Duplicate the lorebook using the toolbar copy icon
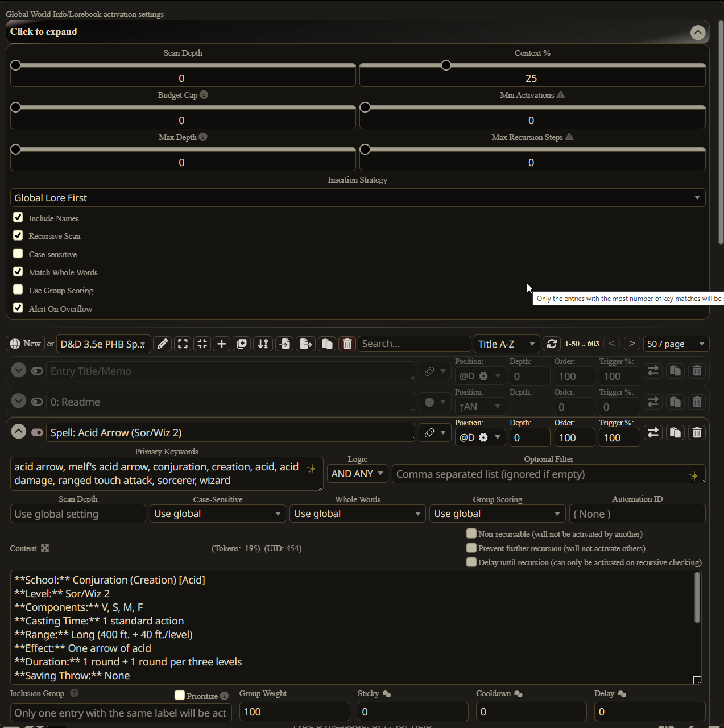The image size is (724, 728). coord(326,344)
